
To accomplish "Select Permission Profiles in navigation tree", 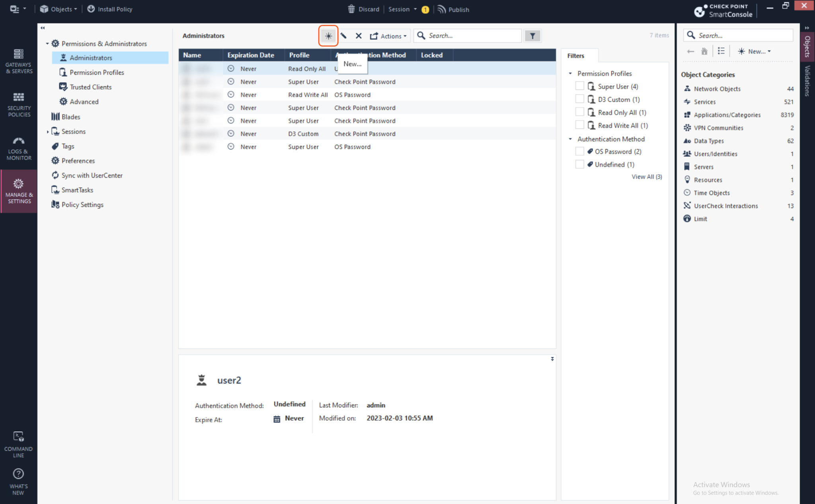I will click(x=97, y=72).
